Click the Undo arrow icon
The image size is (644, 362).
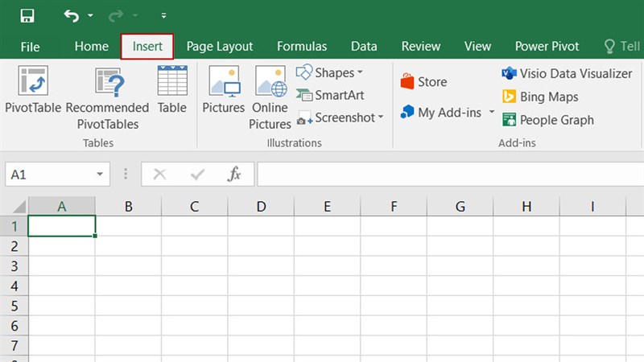coord(72,15)
